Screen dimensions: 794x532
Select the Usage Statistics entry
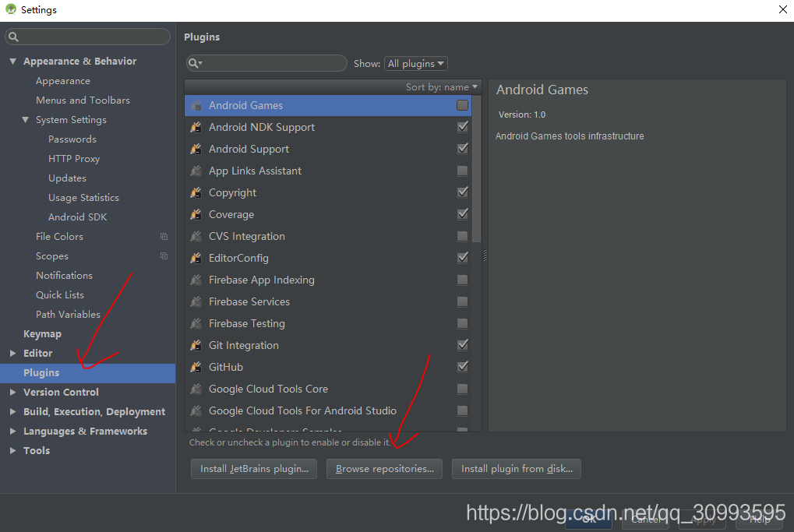(x=83, y=198)
